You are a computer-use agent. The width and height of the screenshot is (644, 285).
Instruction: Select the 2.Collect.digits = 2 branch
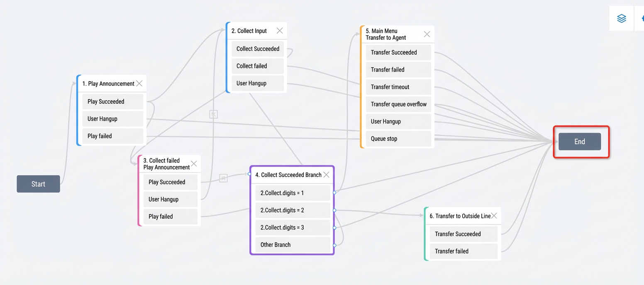click(x=293, y=210)
